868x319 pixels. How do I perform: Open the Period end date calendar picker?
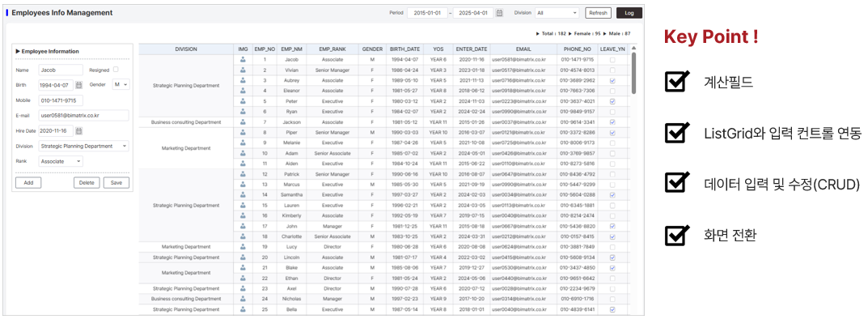click(x=499, y=13)
